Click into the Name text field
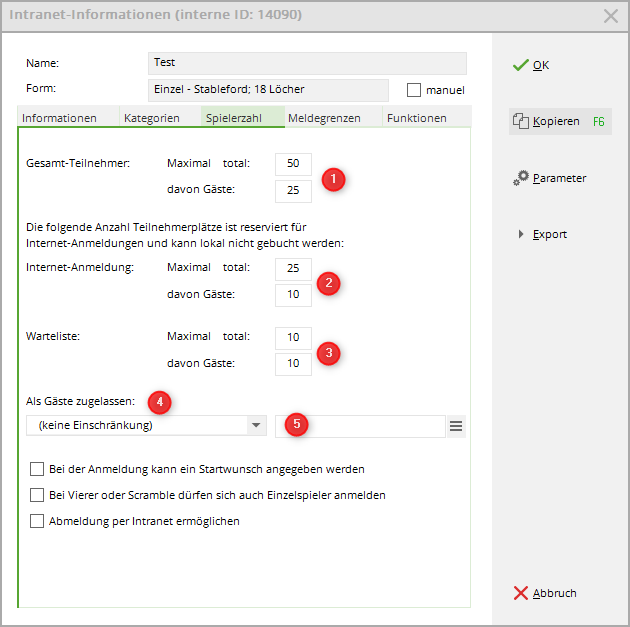This screenshot has width=630, height=627. [x=306, y=63]
